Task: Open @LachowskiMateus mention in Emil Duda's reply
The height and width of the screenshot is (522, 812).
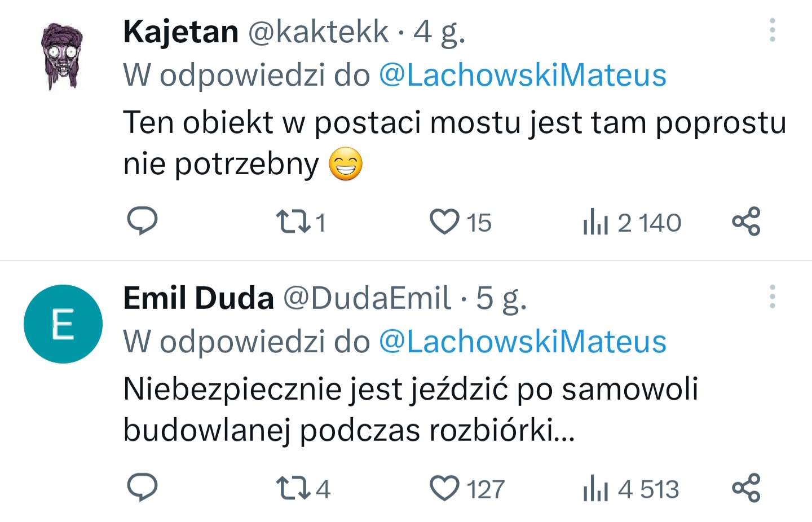Action: (523, 342)
